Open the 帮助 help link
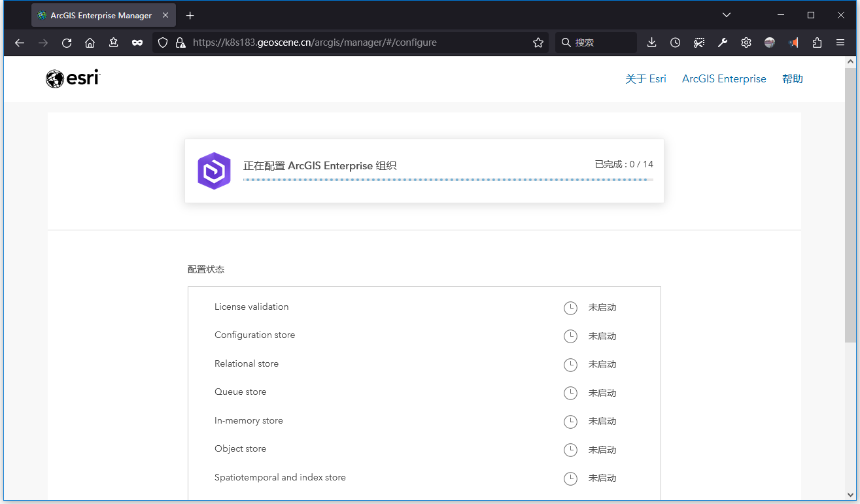 (x=793, y=78)
